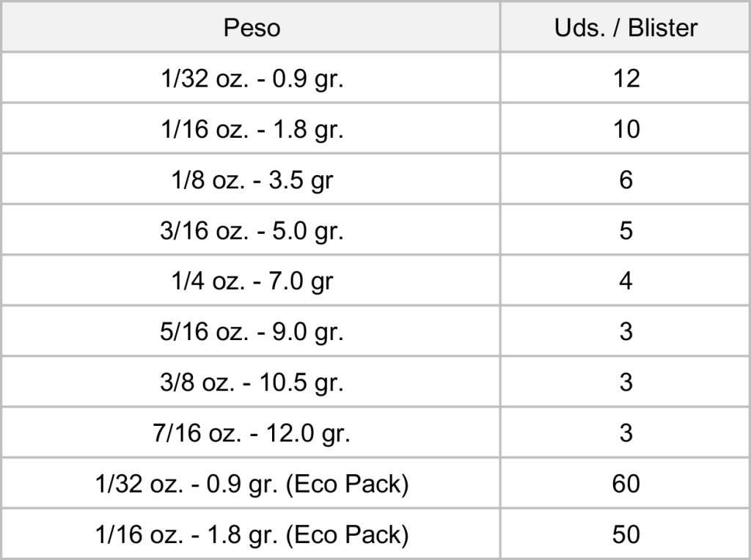The height and width of the screenshot is (560, 751).
Task: Click the Eco Pack quantity value 50
Action: pos(626,534)
